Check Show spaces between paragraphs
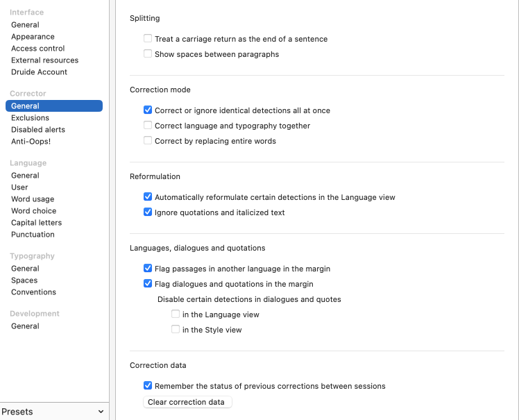 click(x=148, y=54)
